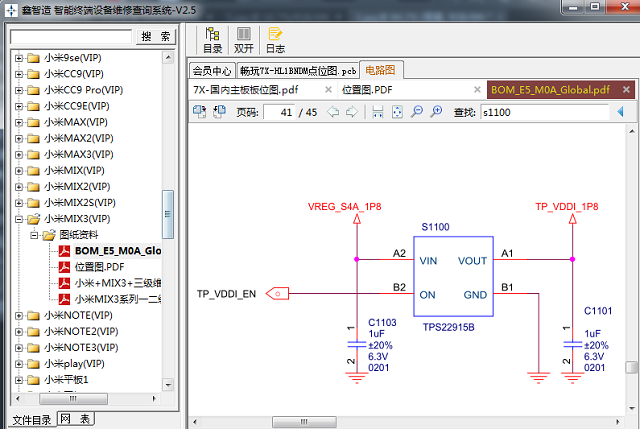Click the page number field showing 41

point(280,112)
